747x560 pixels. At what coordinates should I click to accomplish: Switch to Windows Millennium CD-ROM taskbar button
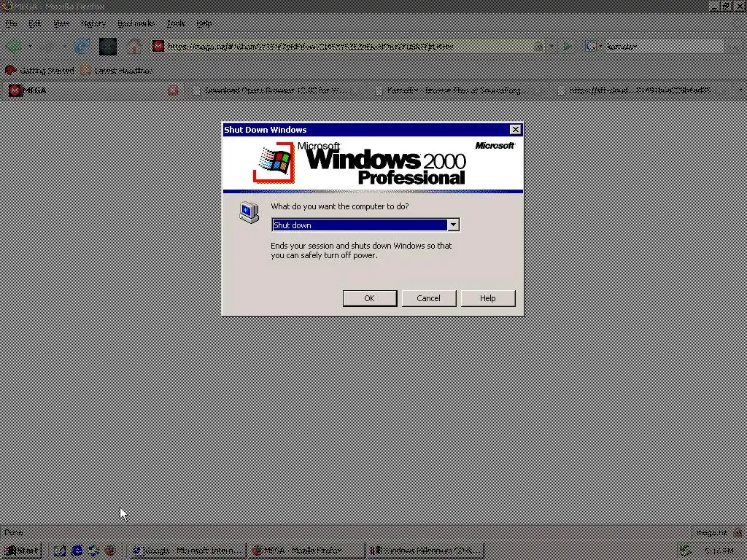(x=426, y=551)
